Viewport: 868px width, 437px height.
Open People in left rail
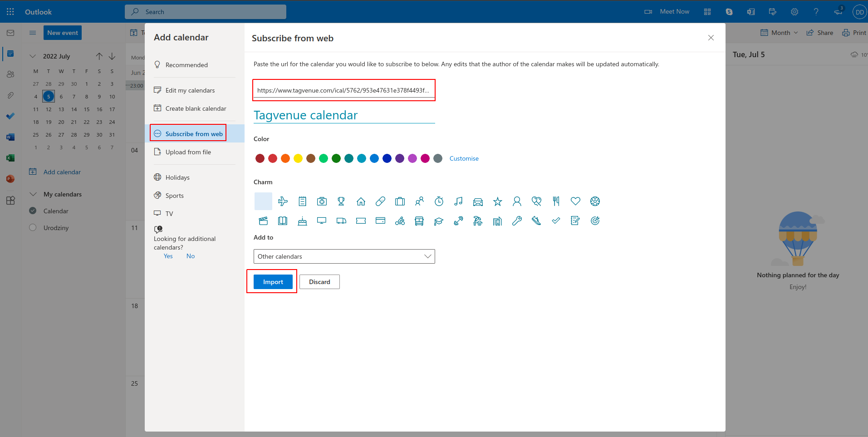10,74
